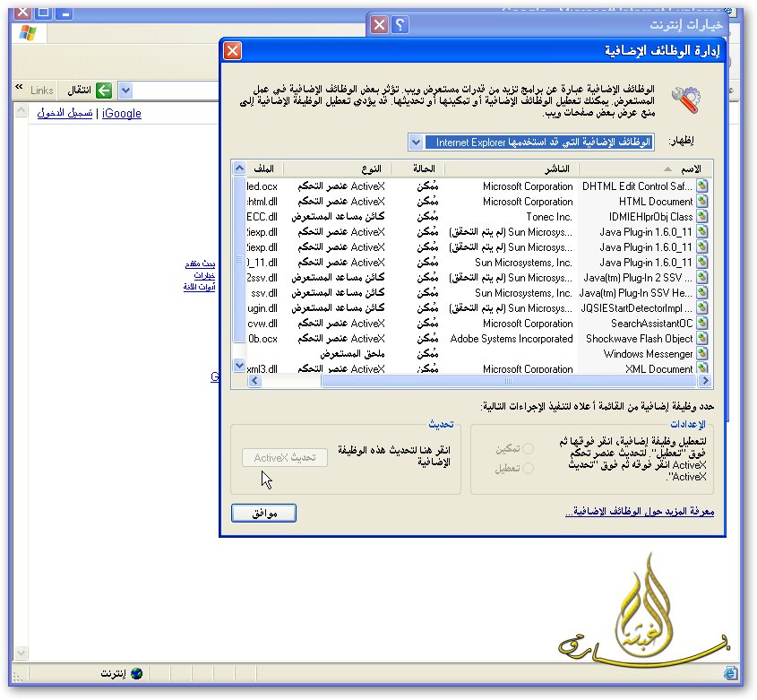Close the Internet Options dialog behind
Image resolution: width=757 pixels, height=700 pixels.
point(380,24)
